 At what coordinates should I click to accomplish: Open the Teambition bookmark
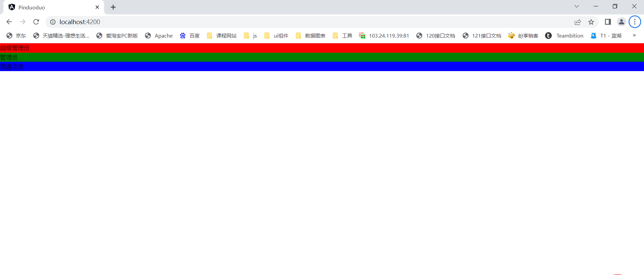pos(565,36)
